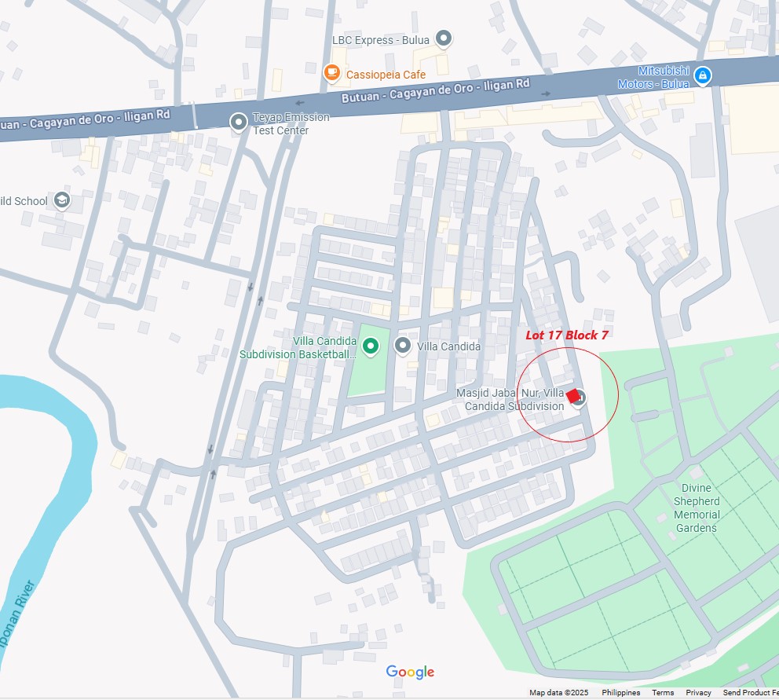The height and width of the screenshot is (700, 779).
Task: Select the Lot 17 Block 7 red text
Action: 566,335
